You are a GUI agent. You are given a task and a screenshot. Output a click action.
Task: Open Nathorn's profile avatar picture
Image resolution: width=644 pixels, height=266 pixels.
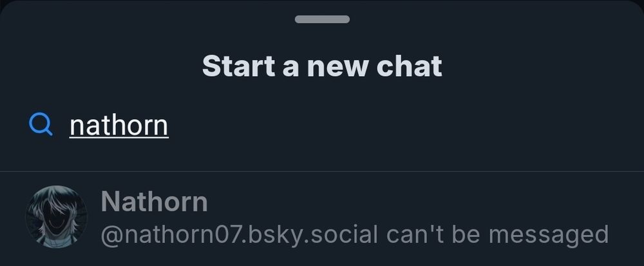[56, 217]
